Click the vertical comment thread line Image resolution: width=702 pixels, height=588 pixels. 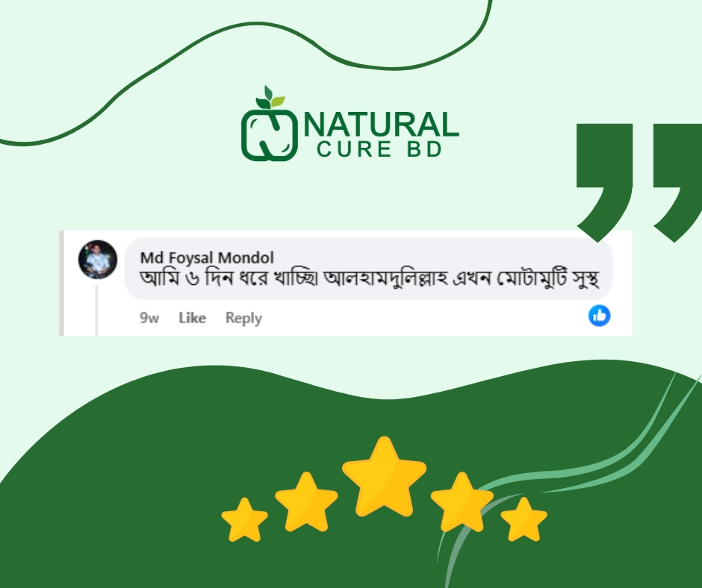point(96,310)
